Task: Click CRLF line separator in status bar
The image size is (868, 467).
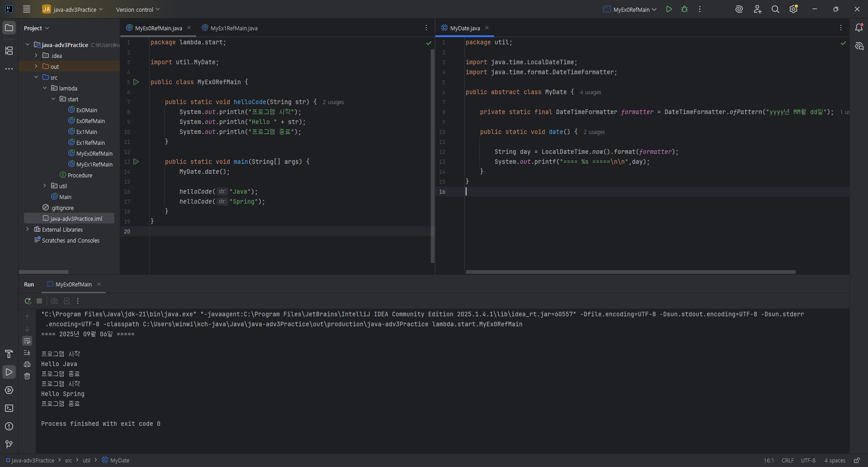Action: 788,460
